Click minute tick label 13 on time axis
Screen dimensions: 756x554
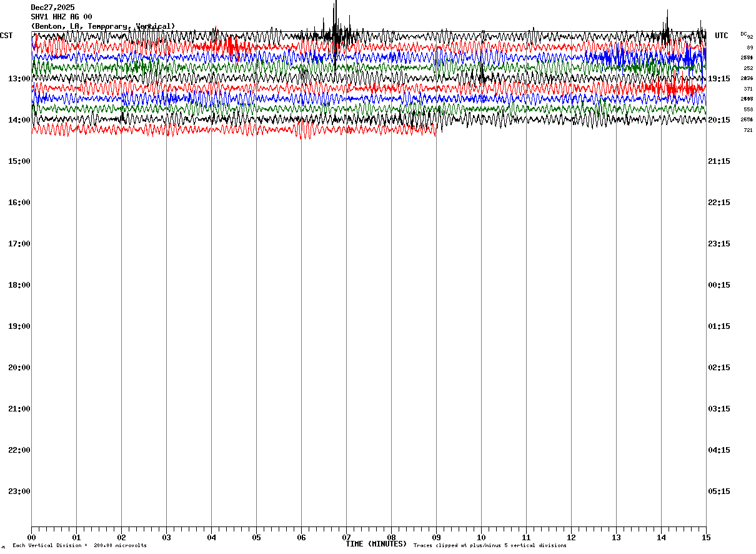tap(616, 538)
